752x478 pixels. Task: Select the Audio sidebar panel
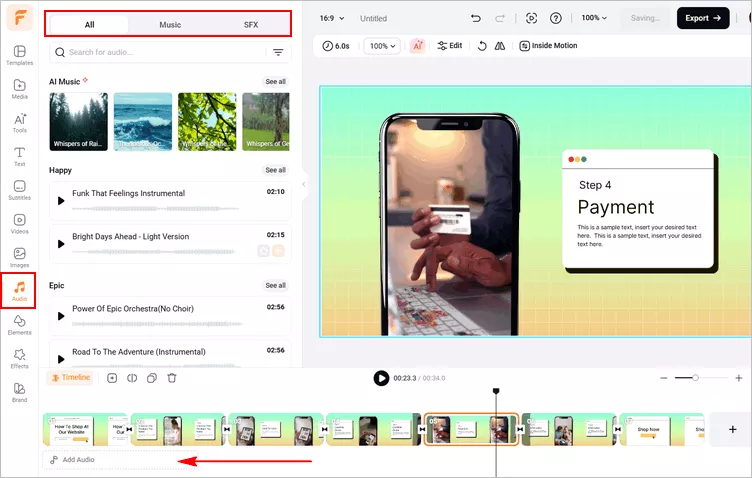pyautogui.click(x=19, y=291)
